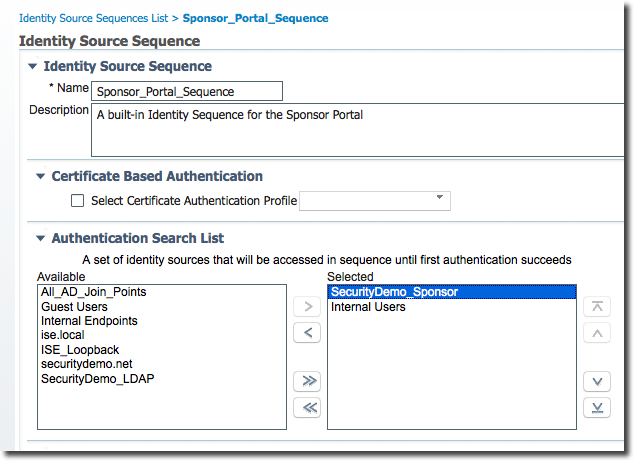Select ISE_Loopback in Available list

80,350
